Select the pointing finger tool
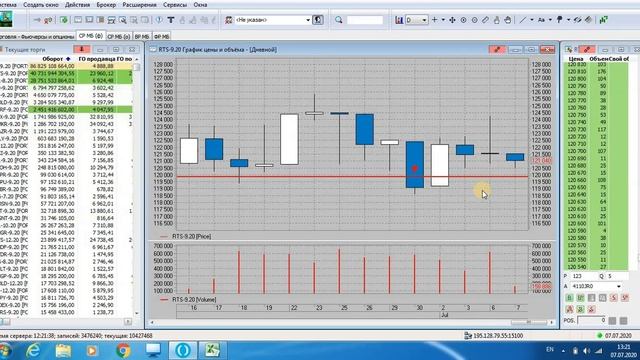This screenshot has height=360, width=640. [496, 20]
